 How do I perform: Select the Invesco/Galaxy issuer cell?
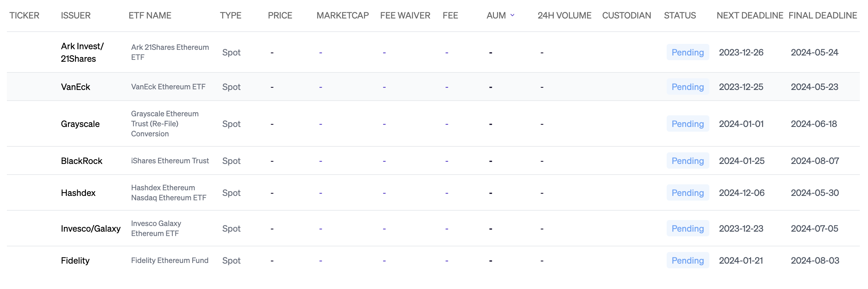tap(91, 229)
